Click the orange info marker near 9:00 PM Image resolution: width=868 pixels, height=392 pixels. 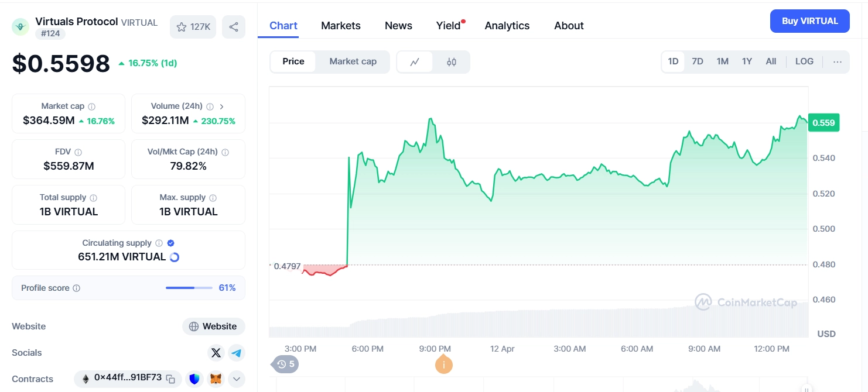pos(443,364)
